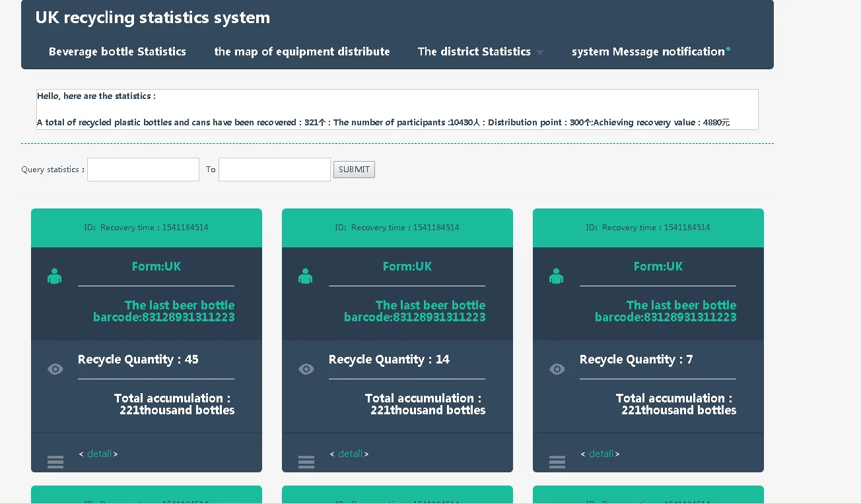Click the person icon in the Quantity 45 card

pyautogui.click(x=55, y=276)
